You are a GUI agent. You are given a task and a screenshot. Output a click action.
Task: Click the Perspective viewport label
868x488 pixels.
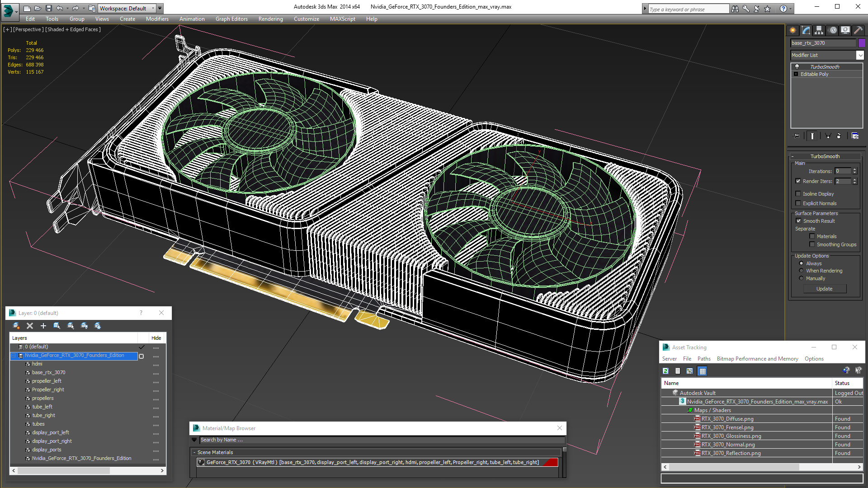click(28, 29)
